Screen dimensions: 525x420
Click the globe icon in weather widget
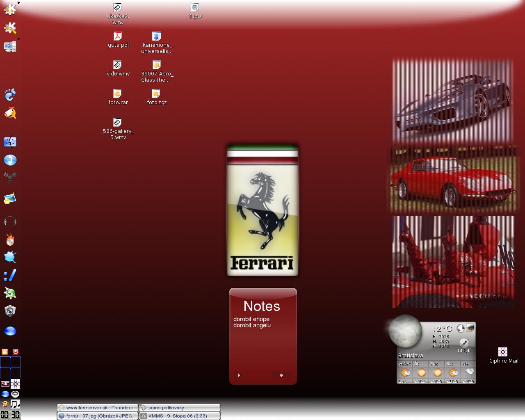coord(461,328)
